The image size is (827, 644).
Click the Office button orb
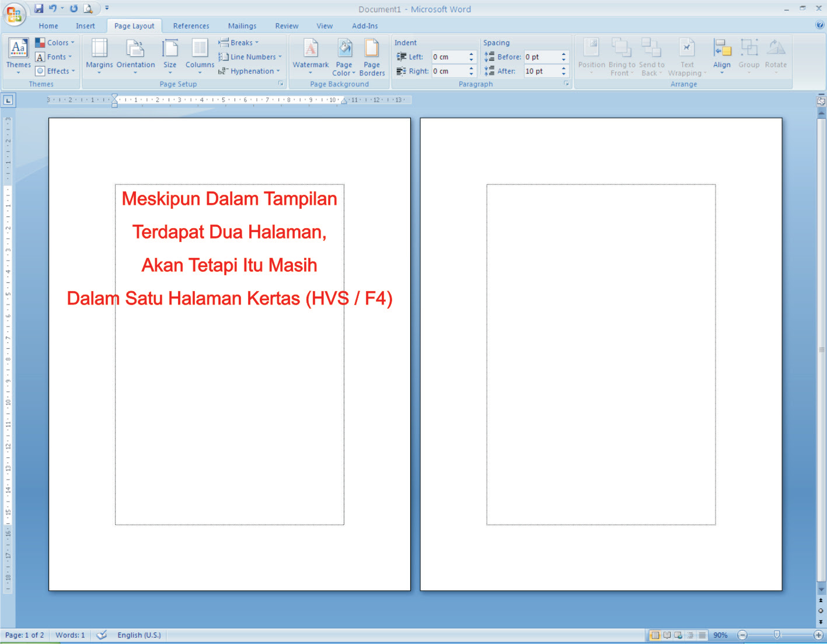click(14, 14)
